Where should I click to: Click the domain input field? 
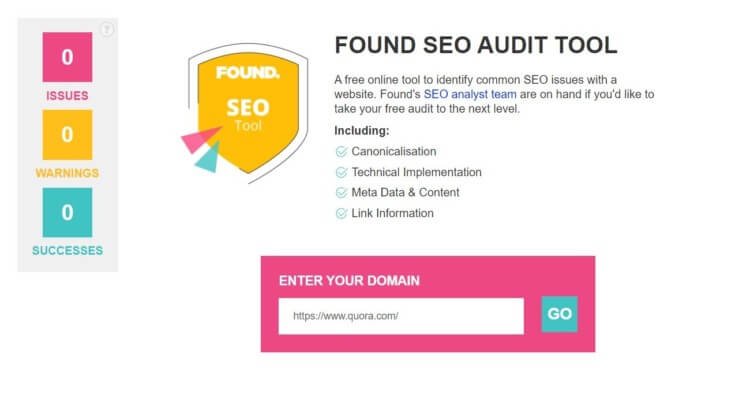(x=401, y=316)
